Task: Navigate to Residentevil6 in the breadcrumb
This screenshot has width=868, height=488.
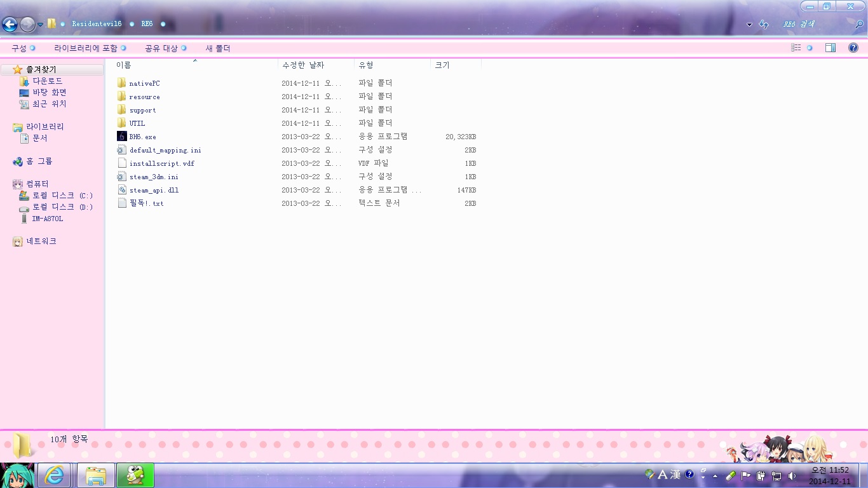Action: coord(97,24)
